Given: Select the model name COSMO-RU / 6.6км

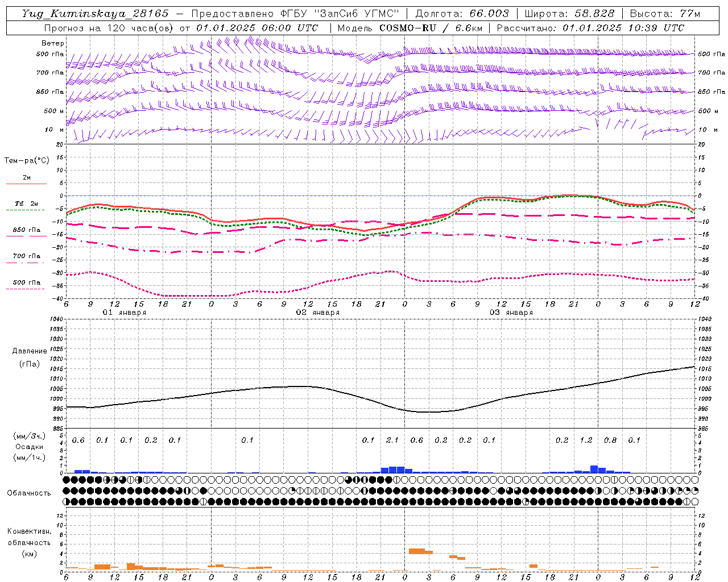Looking at the screenshot, I should pyautogui.click(x=431, y=28).
